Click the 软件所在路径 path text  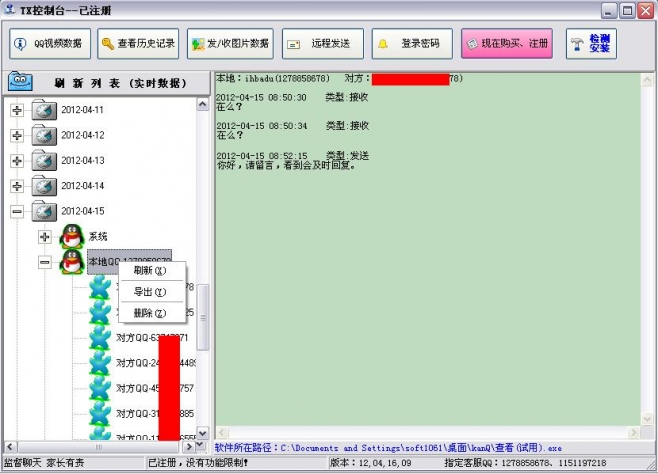point(388,448)
